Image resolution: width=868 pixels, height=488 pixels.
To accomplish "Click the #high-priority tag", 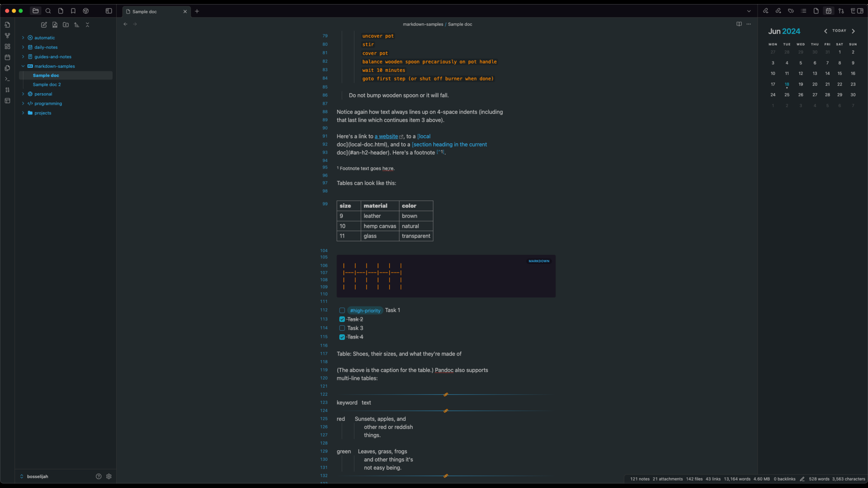I will pyautogui.click(x=365, y=310).
